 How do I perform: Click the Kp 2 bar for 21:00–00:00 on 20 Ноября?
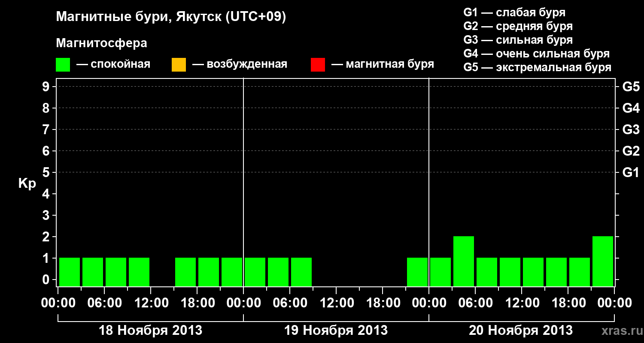pyautogui.click(x=603, y=261)
